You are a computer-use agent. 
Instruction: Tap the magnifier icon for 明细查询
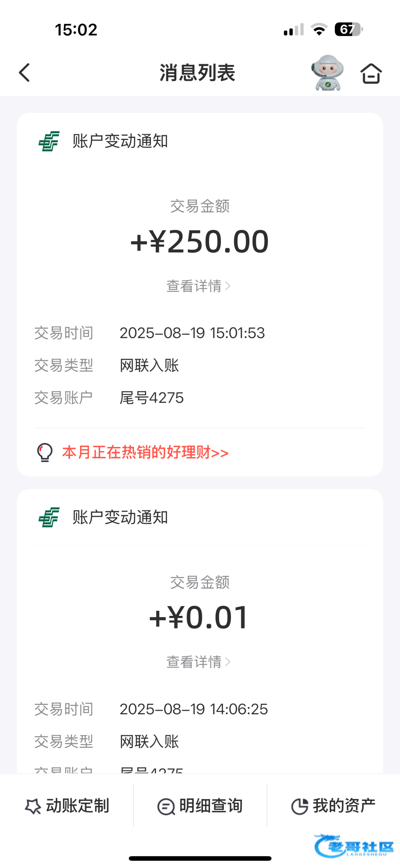tap(166, 807)
